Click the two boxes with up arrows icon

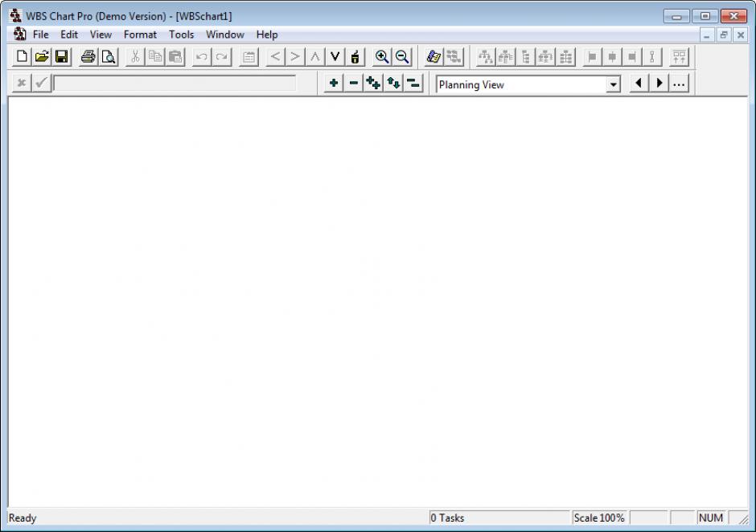(680, 57)
